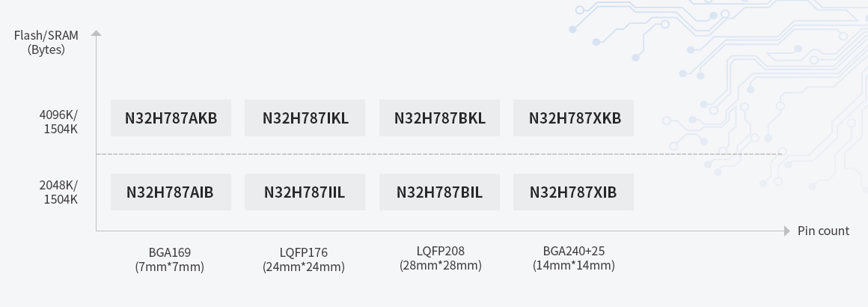
Task: Choose the N32H787XIB part box
Action: pyautogui.click(x=573, y=192)
